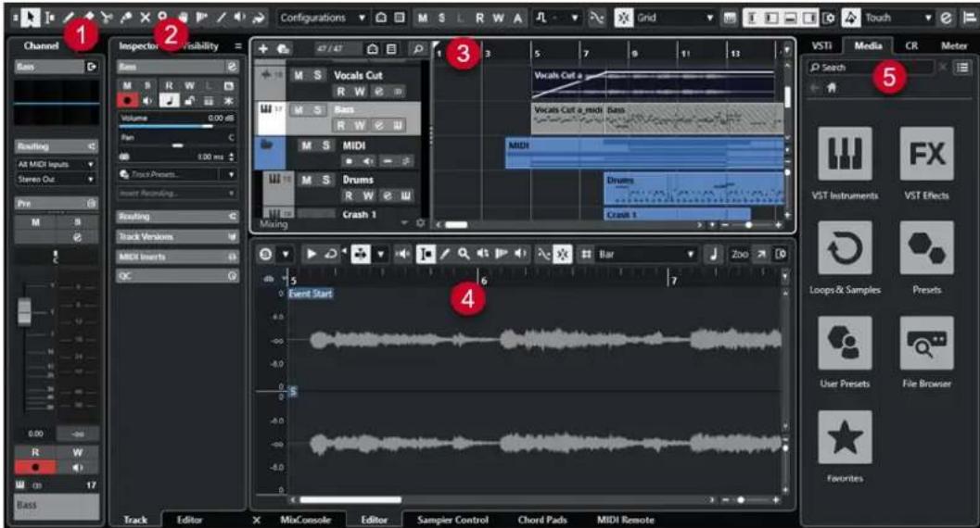The width and height of the screenshot is (980, 528).
Task: Open the Touch automation mode dropdown
Action: [897, 19]
